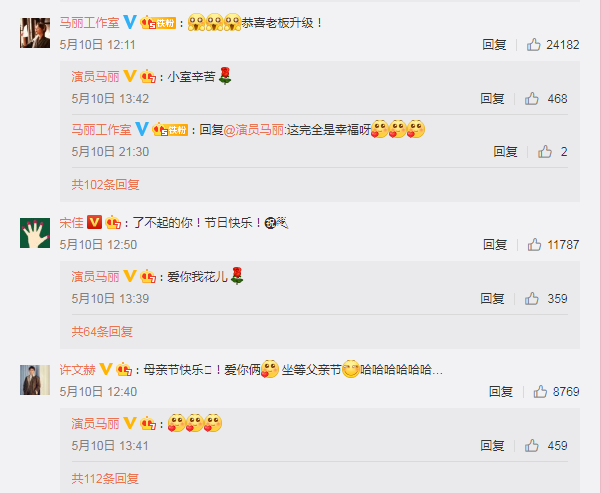Click 宋佳's hand avatar image
The width and height of the screenshot is (609, 493).
(35, 233)
